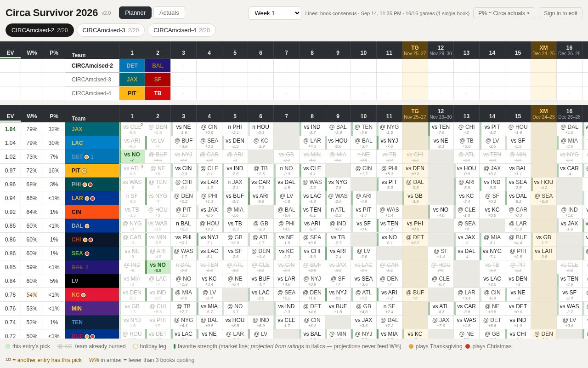Select vs TEN -7.6 cell in JAX row

(441, 129)
